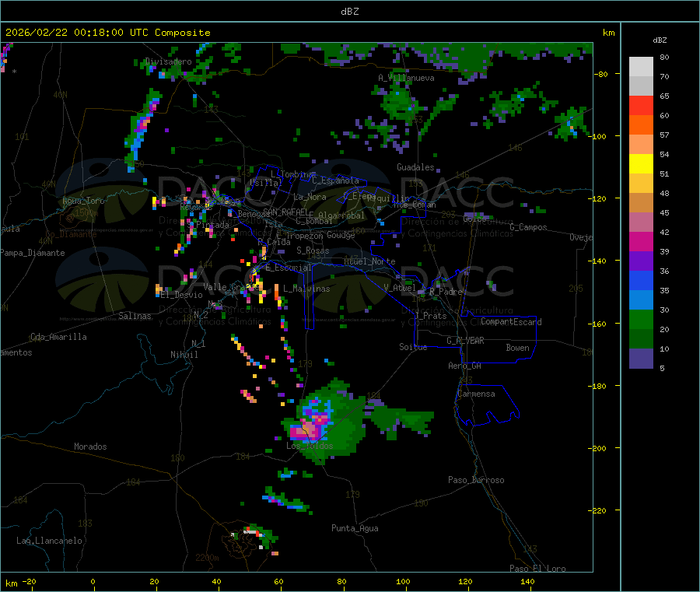The height and width of the screenshot is (592, 700).
Task: Click the yellow 51-54 dBZ legend swatch
Action: 641,164
